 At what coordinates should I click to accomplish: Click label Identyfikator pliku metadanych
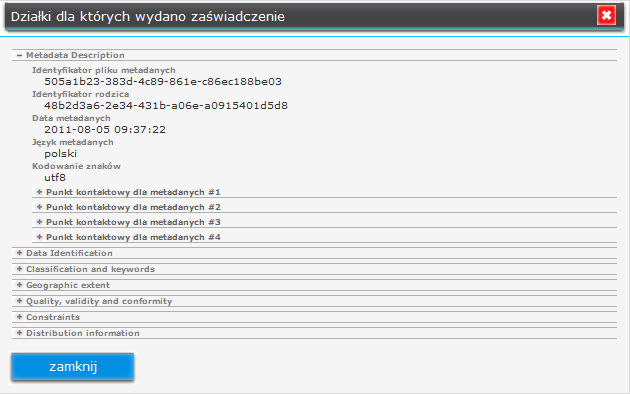point(104,70)
